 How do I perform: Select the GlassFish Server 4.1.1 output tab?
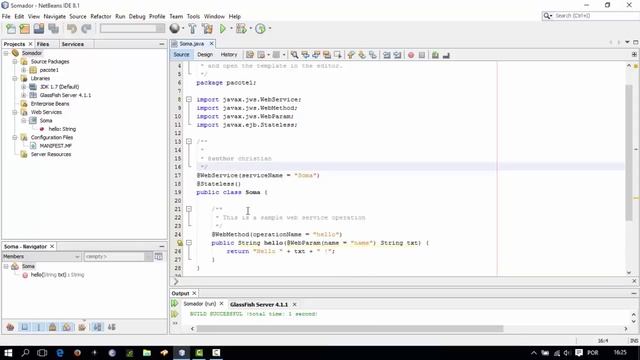259,304
